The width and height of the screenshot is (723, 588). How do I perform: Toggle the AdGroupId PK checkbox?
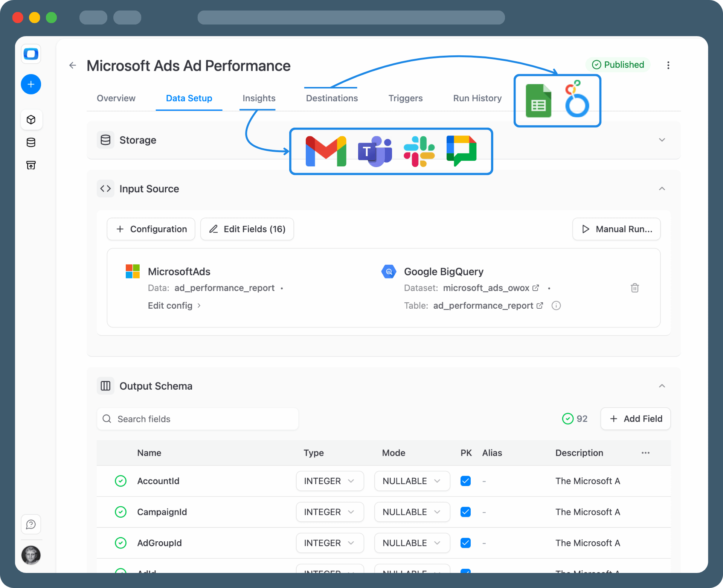pos(465,543)
